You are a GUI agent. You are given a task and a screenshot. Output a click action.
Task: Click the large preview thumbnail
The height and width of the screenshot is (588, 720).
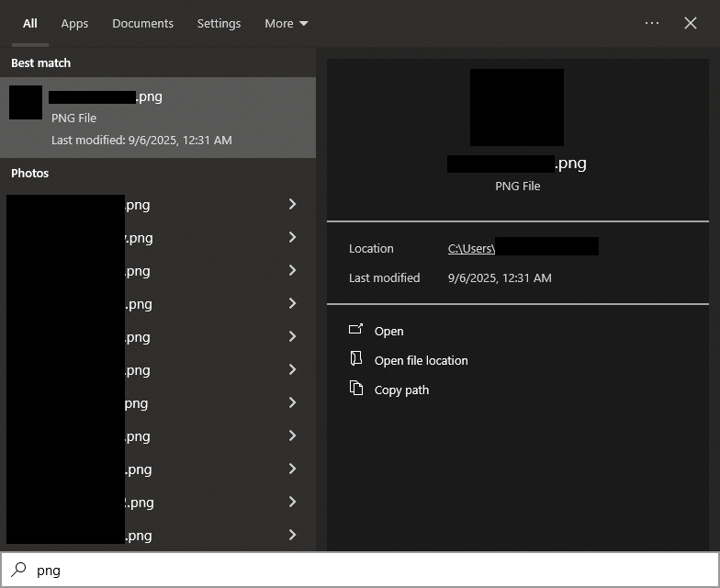(517, 107)
